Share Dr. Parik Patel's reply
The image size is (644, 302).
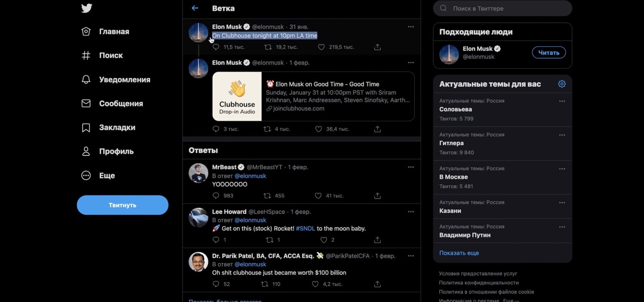377,284
